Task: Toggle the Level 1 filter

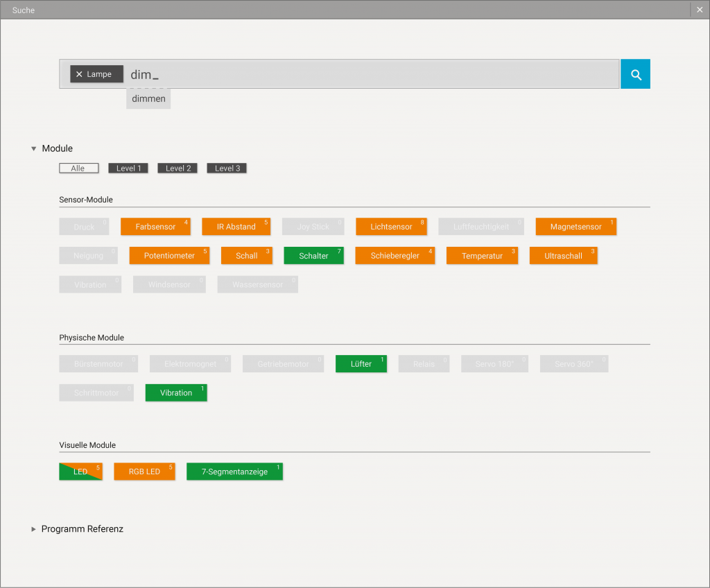Action: coord(128,168)
